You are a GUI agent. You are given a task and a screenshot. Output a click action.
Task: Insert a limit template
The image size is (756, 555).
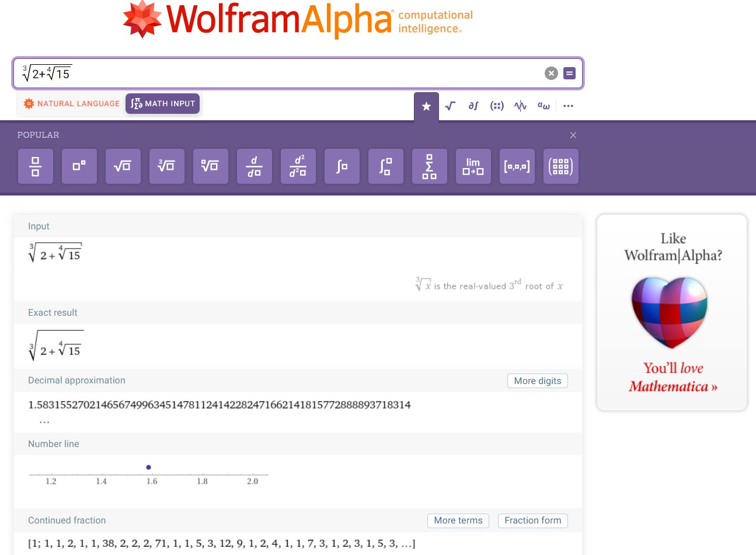(473, 166)
